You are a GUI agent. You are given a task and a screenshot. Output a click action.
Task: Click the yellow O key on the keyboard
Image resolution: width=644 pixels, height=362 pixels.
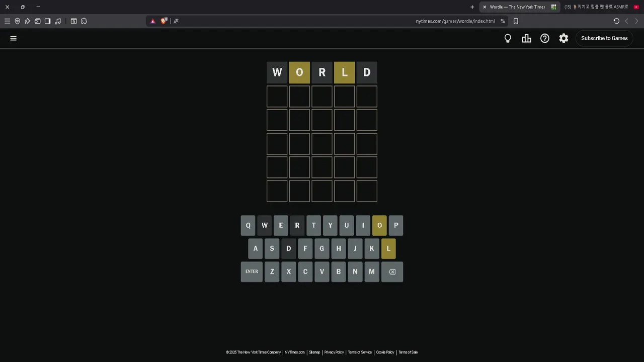pyautogui.click(x=379, y=225)
